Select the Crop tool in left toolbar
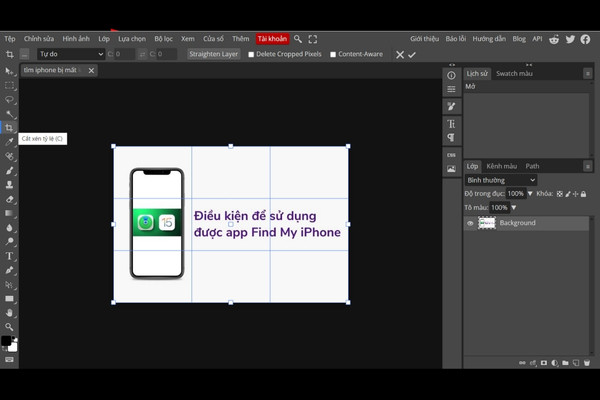This screenshot has width=600, height=400. 9,128
